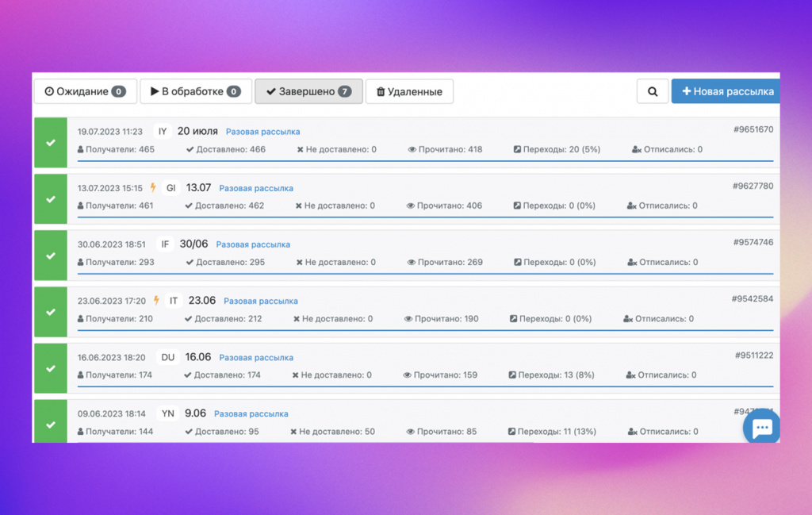
Task: Click the lightning icon on 13.07 mailing
Action: pyautogui.click(x=153, y=187)
